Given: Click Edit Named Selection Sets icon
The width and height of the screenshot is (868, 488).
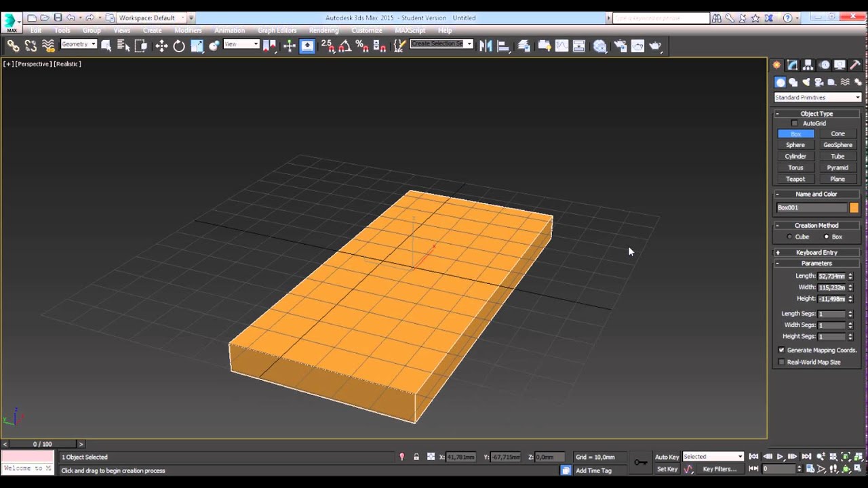Looking at the screenshot, I should 400,45.
